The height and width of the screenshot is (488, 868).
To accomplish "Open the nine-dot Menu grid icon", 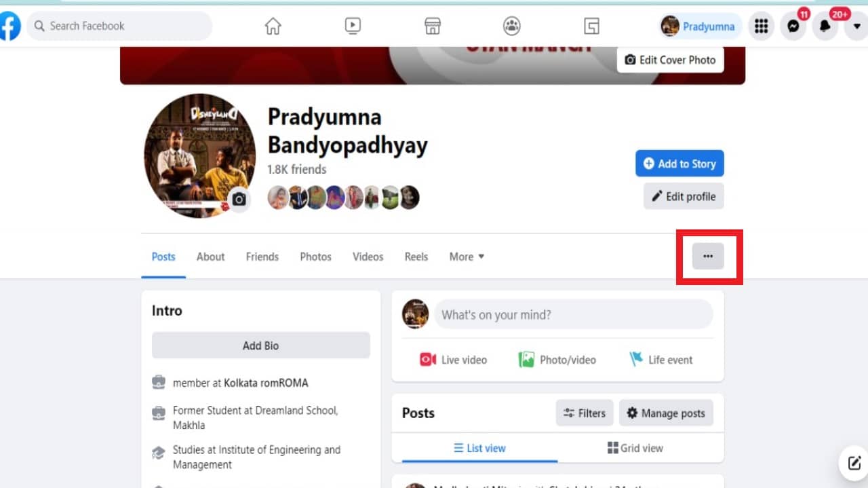I will click(x=762, y=26).
